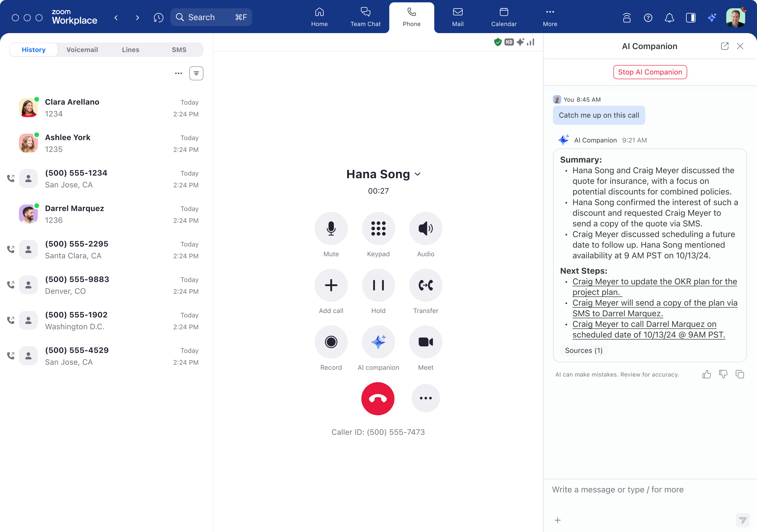Viewport: 757px width, 532px height.
Task: Enable Meet video during call
Action: pyautogui.click(x=426, y=342)
